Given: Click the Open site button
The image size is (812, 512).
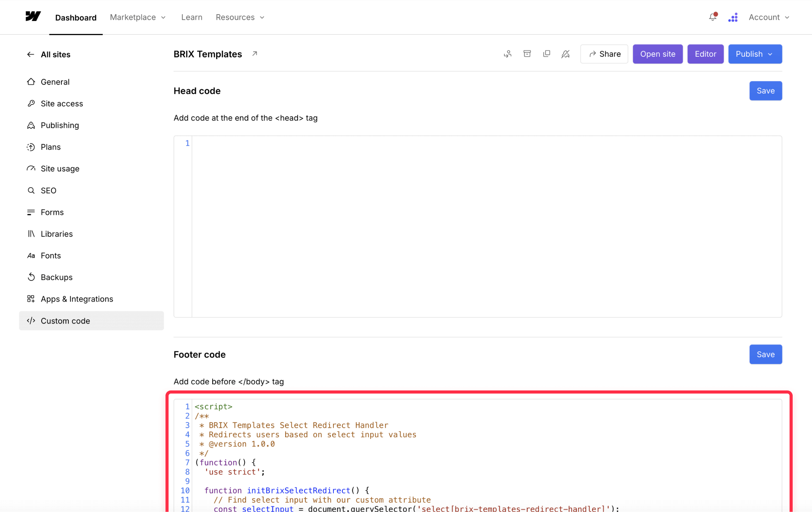Looking at the screenshot, I should pyautogui.click(x=658, y=54).
